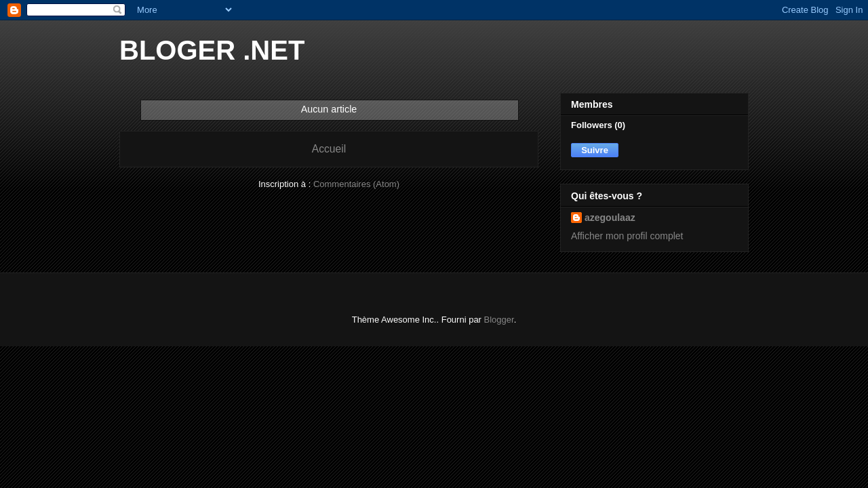The height and width of the screenshot is (488, 868).
Task: Click the Suivre follow button
Action: pyautogui.click(x=595, y=150)
